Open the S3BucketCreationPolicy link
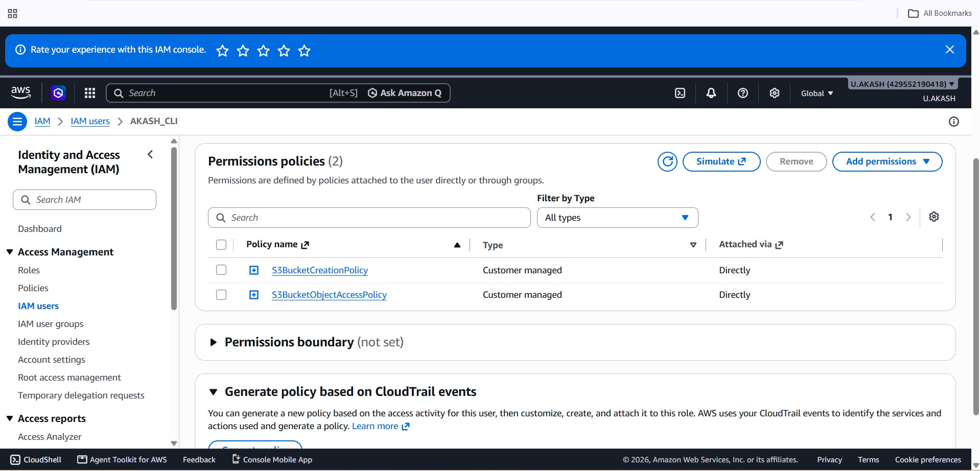This screenshot has height=471, width=980. pos(320,270)
